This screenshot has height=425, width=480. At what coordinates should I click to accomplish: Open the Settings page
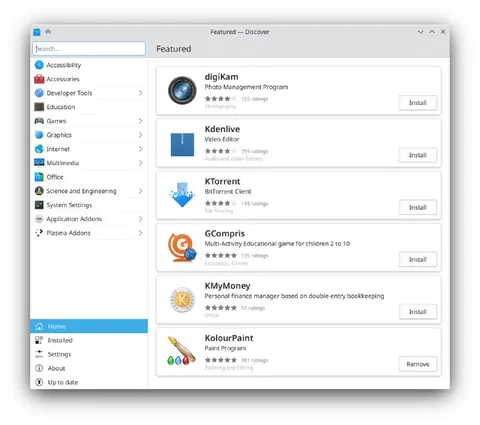tap(89, 354)
